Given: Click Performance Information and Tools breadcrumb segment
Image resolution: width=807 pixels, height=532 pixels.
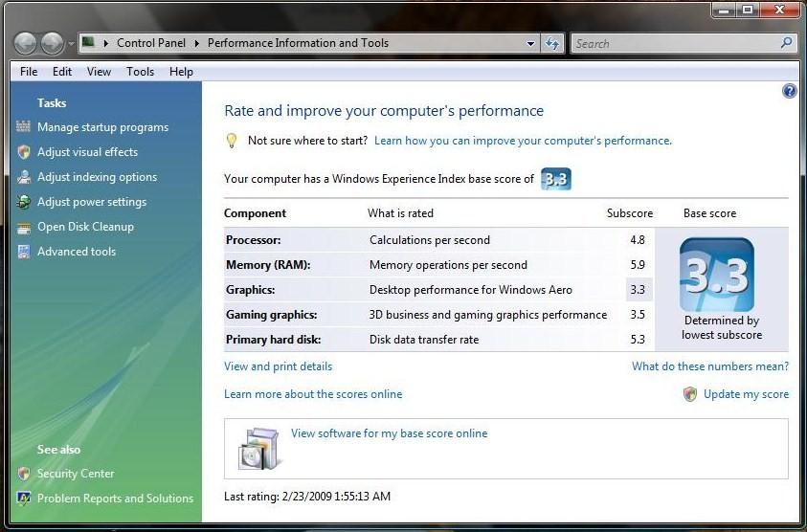Looking at the screenshot, I should 298,43.
